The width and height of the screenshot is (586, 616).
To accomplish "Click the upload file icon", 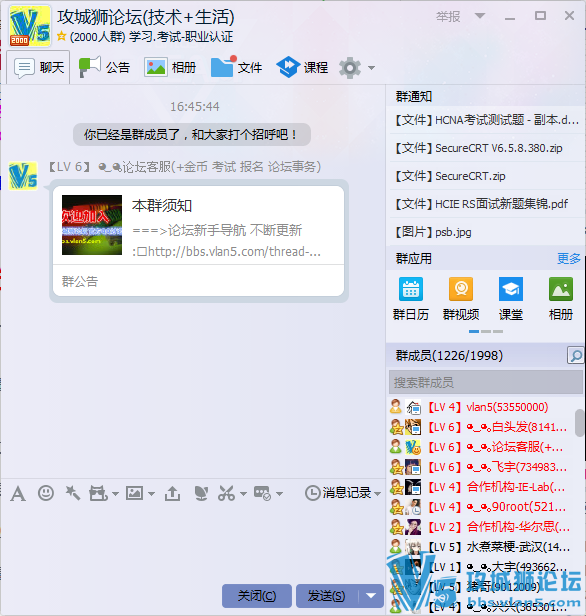I will pos(172,493).
